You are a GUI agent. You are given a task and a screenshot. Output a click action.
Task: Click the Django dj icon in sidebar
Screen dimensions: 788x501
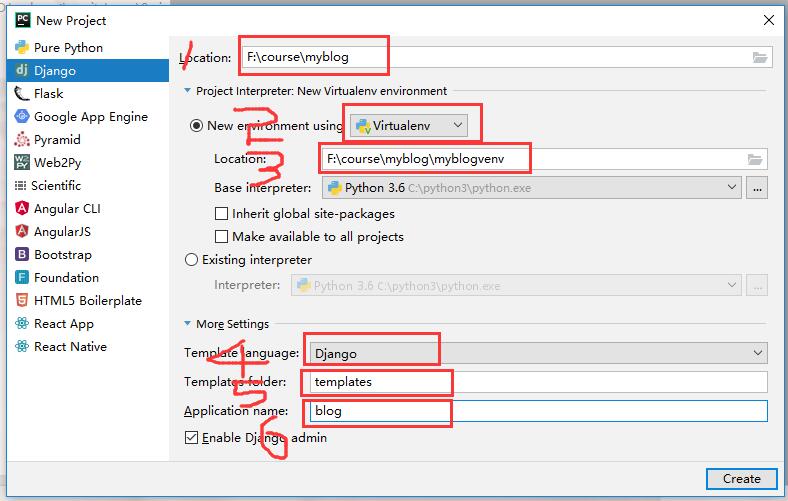click(x=22, y=70)
